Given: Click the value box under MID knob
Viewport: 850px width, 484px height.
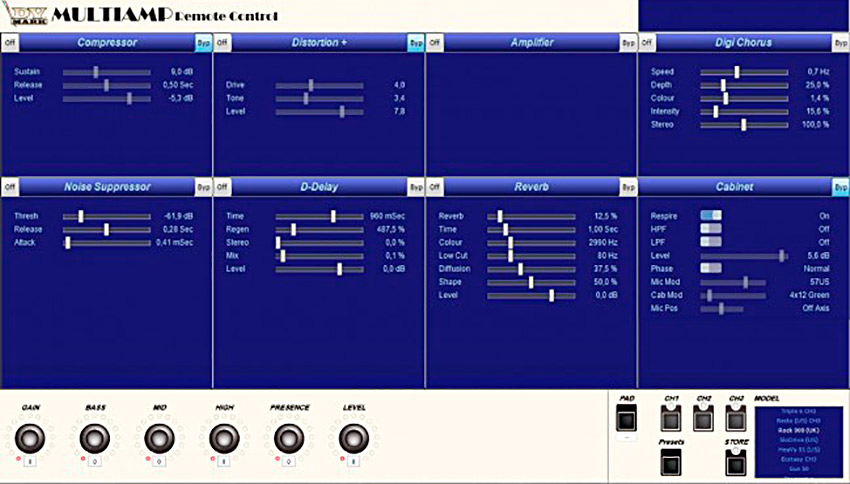Looking at the screenshot, I should tap(158, 462).
